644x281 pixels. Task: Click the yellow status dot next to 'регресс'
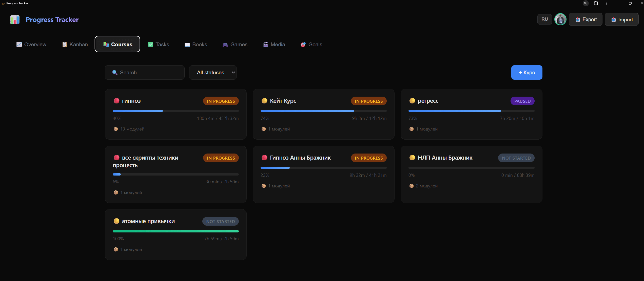pyautogui.click(x=412, y=100)
